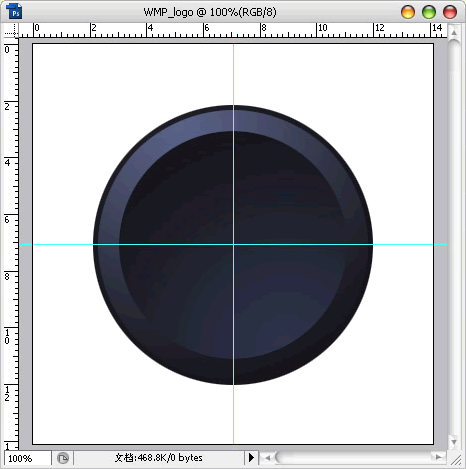The height and width of the screenshot is (469, 466).
Task: Click the vertical scrollbar thumb
Action: click(x=454, y=56)
